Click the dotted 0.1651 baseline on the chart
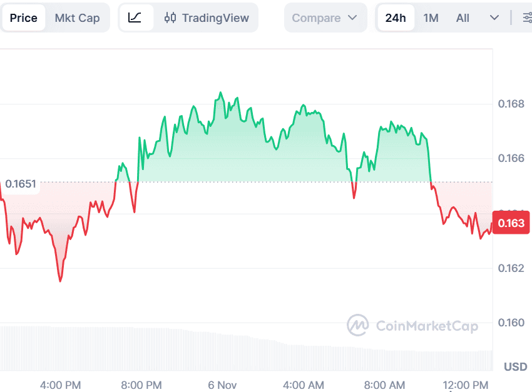The width and height of the screenshot is (532, 392). [x=250, y=181]
